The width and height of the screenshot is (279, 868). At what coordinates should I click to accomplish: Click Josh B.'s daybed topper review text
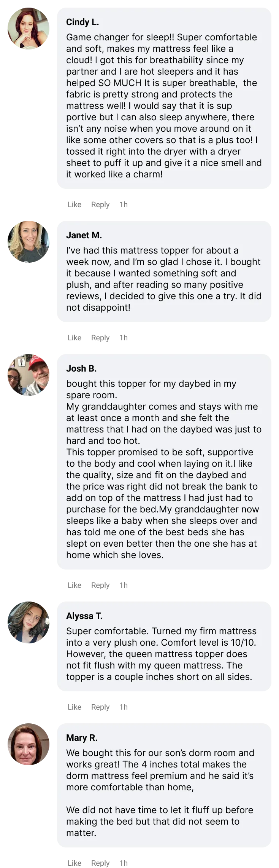[x=163, y=469]
